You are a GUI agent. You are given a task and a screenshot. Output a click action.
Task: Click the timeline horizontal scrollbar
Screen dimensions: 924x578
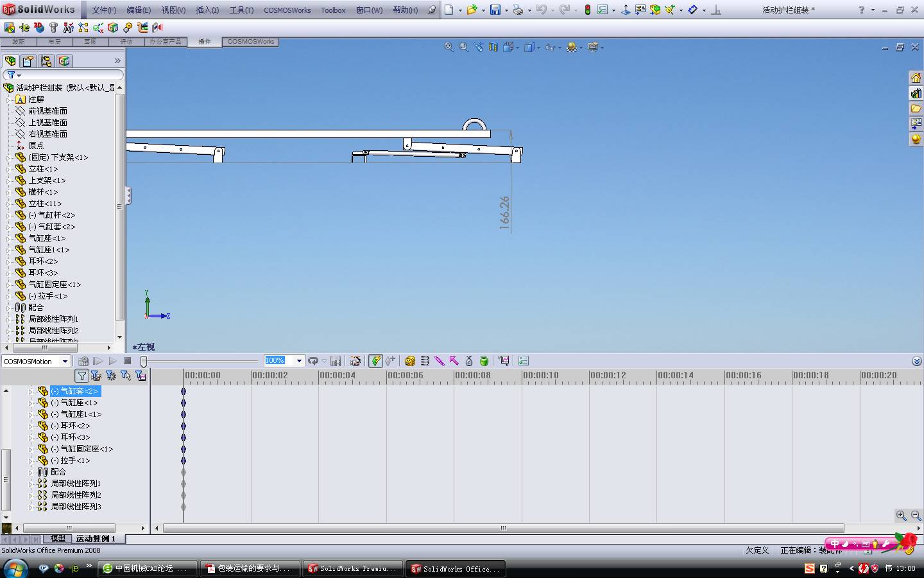[x=504, y=529]
